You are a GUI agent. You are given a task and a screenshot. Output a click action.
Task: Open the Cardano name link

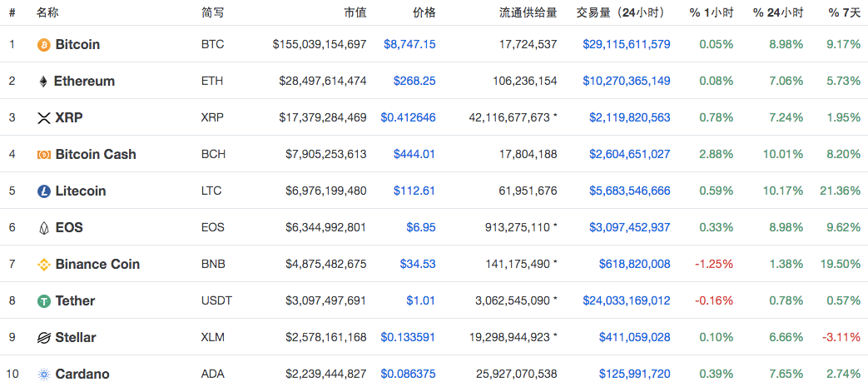pos(82,375)
